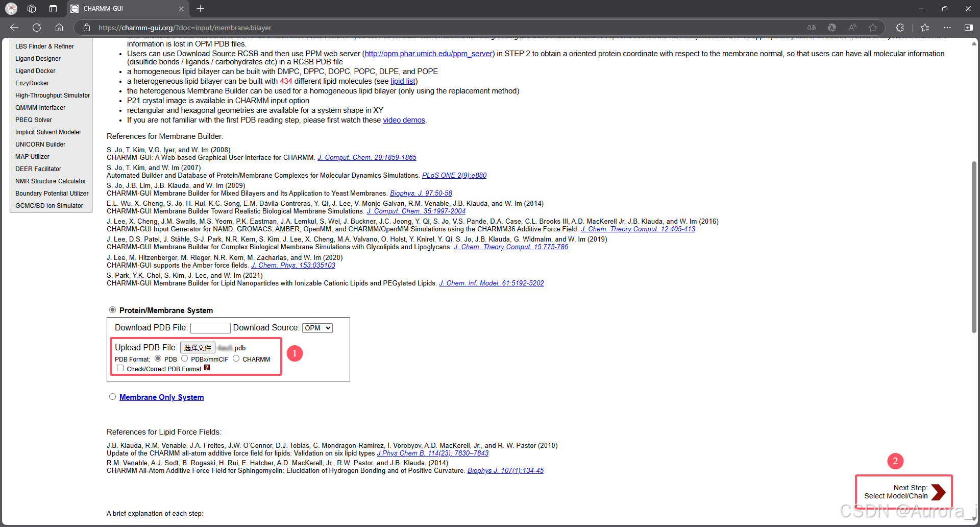Open UNICORN Builder in sidebar
The image size is (980, 527).
[x=40, y=145]
